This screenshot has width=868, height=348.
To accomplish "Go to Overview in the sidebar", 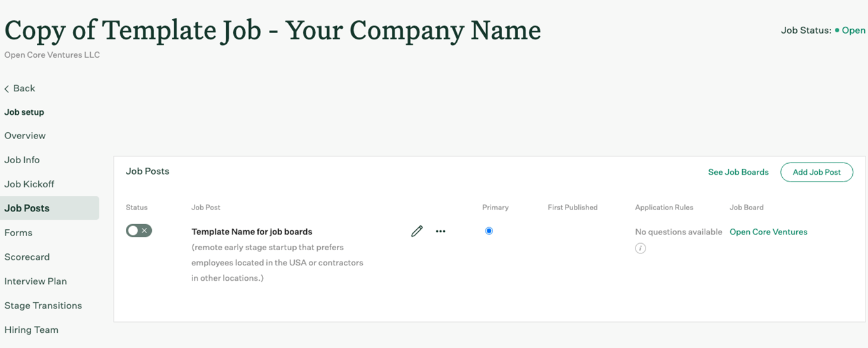I will (x=25, y=136).
